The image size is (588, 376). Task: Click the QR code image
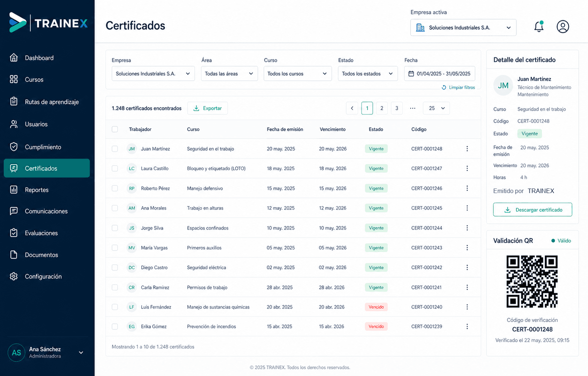click(x=532, y=282)
